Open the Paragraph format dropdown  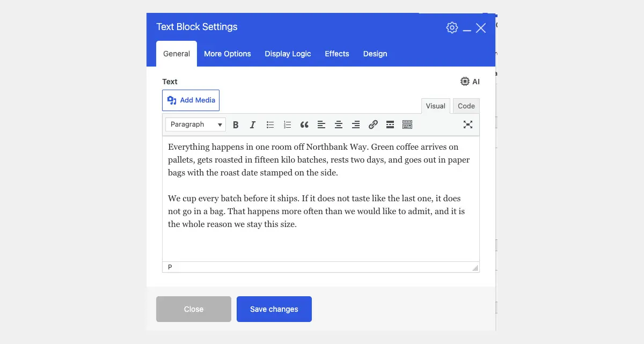click(195, 125)
